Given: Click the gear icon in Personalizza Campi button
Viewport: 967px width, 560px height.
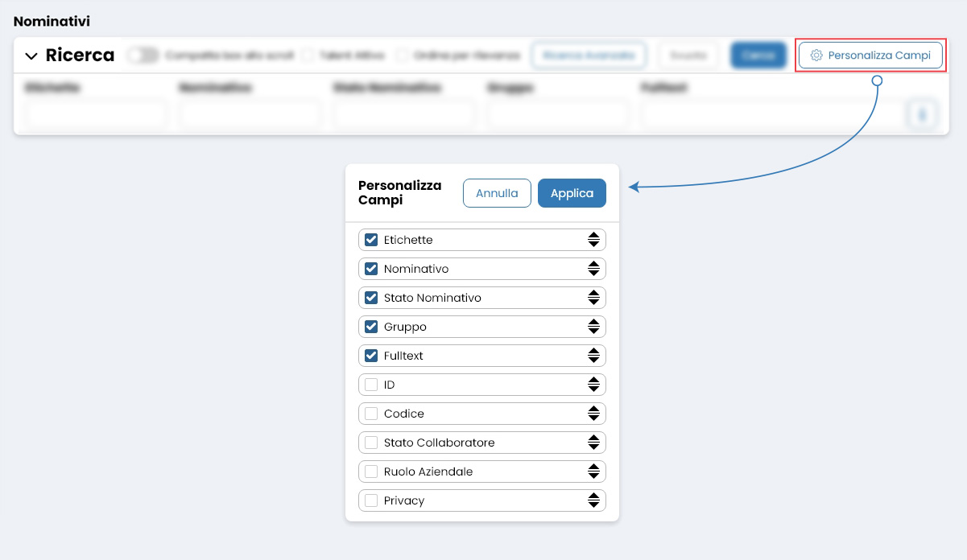Looking at the screenshot, I should tap(817, 56).
